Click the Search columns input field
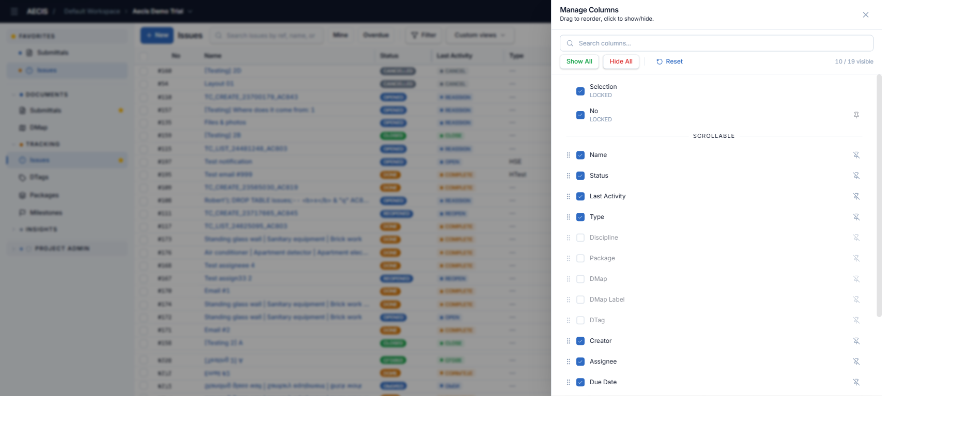980x440 pixels. (716, 43)
